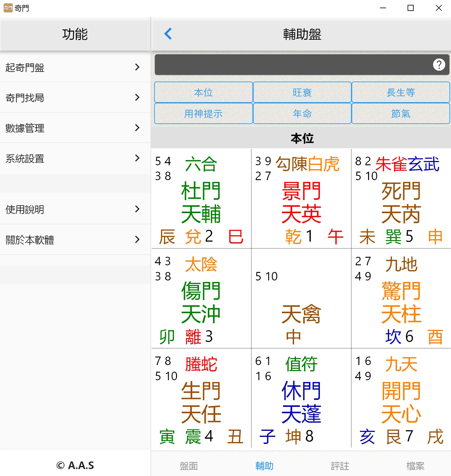Click 勾陳 deity text

click(291, 164)
